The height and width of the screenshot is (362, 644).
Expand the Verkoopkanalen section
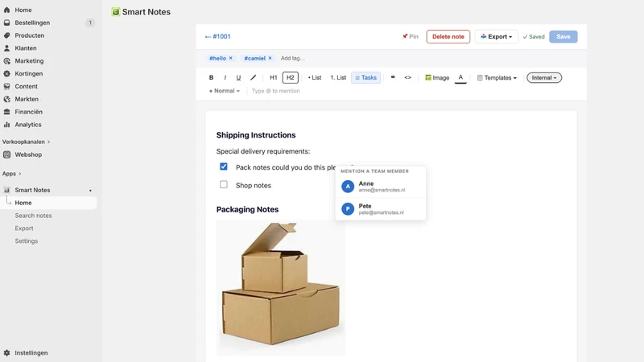coord(27,142)
